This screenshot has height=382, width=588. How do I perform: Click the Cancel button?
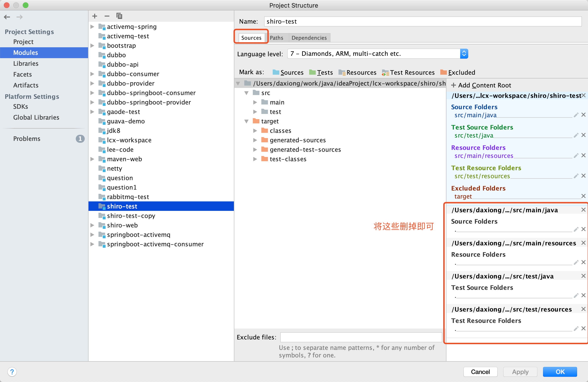(480, 372)
